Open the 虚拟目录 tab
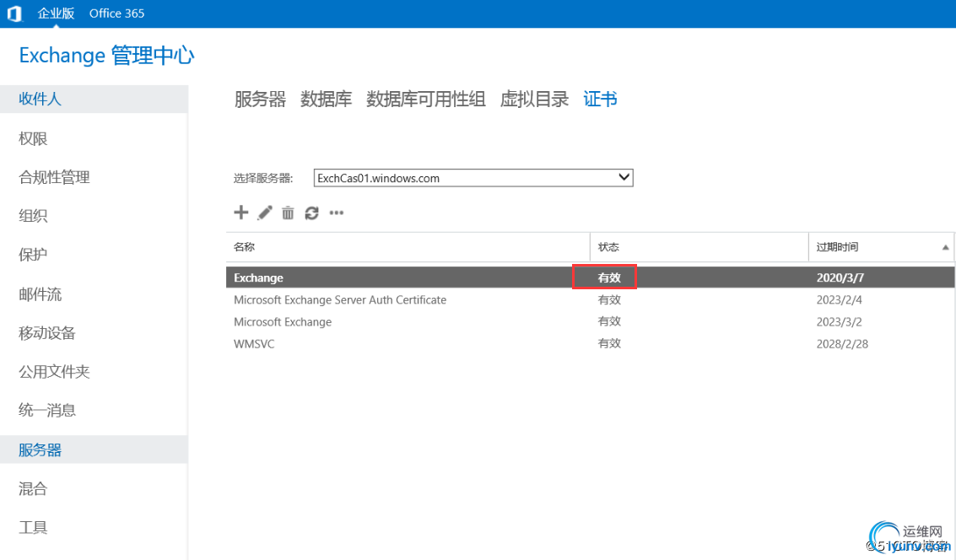Image resolution: width=956 pixels, height=560 pixels. 534,99
